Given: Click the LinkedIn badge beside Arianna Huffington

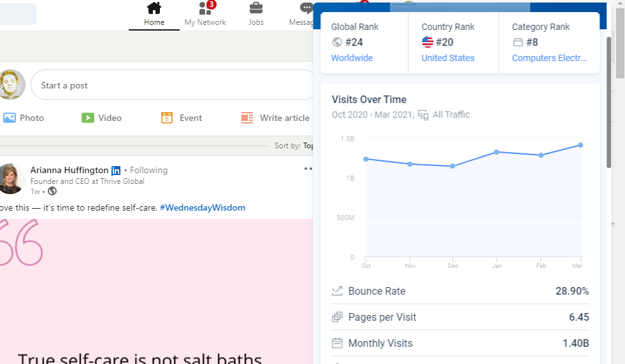Looking at the screenshot, I should [x=115, y=171].
